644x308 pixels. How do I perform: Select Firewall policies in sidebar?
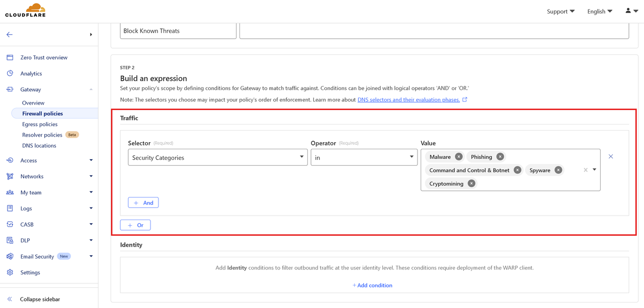point(54,114)
